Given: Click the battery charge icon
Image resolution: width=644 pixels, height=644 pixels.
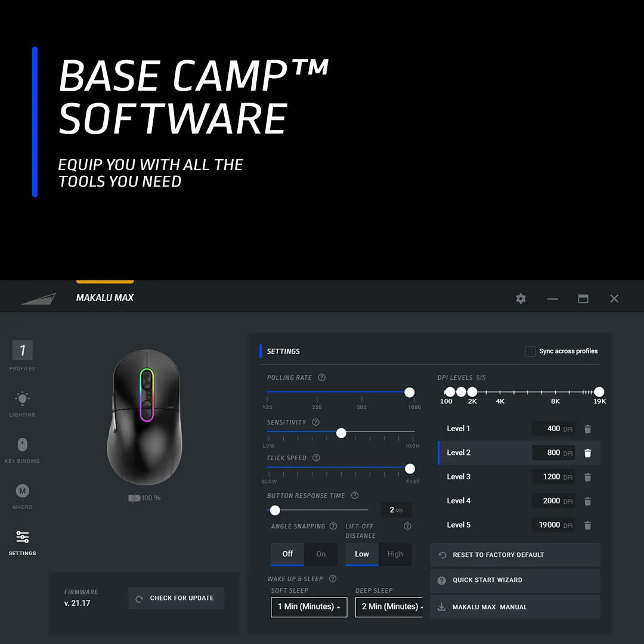Looking at the screenshot, I should pos(134,498).
